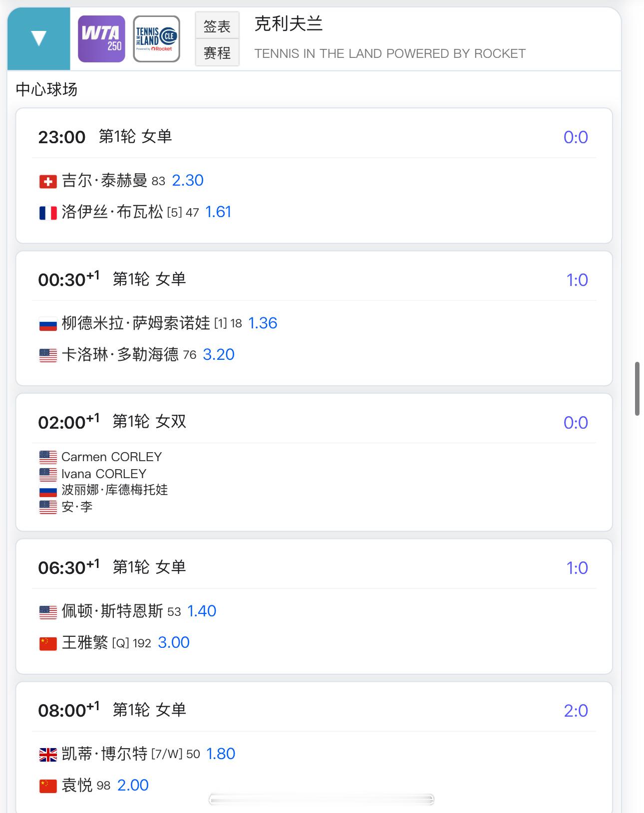Collapse tournament with white triangle arrow
644x813 pixels.
tap(38, 38)
